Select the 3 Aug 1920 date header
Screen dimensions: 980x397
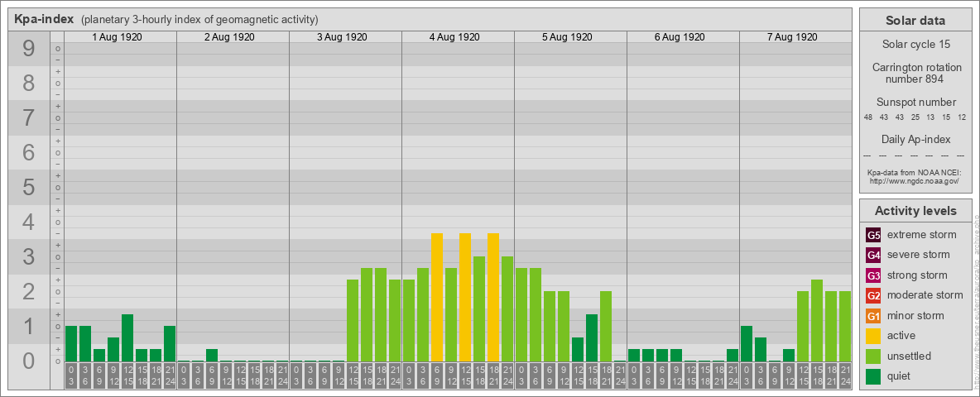(342, 37)
